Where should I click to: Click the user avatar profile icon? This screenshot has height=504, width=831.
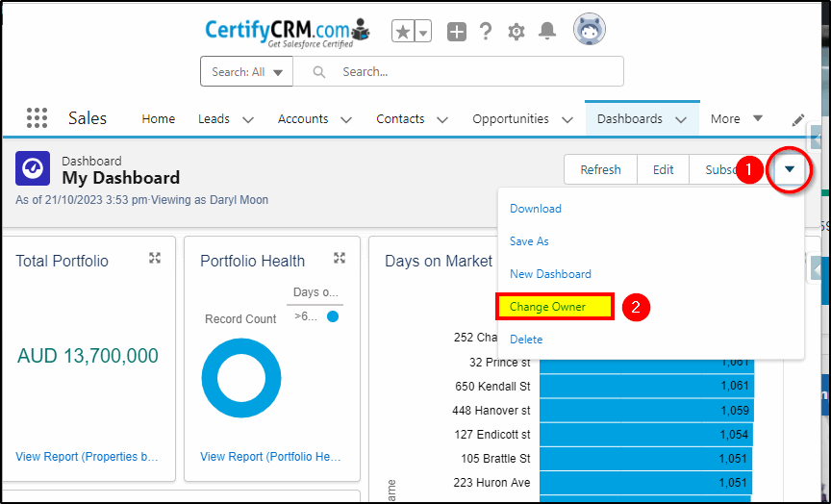589,30
